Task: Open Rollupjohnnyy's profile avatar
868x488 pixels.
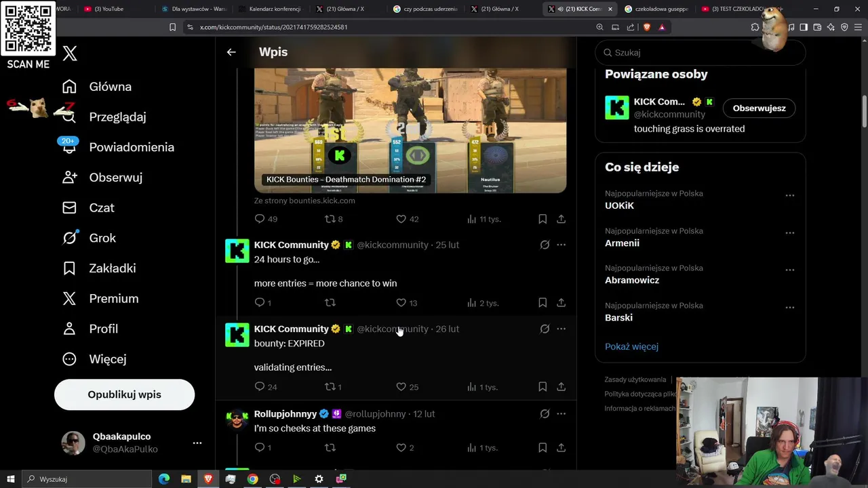Action: [237, 420]
